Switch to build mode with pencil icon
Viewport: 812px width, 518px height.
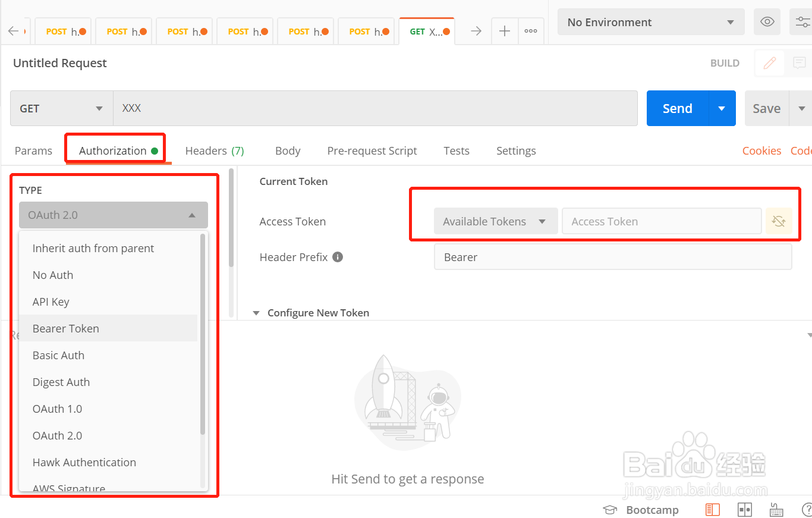770,63
